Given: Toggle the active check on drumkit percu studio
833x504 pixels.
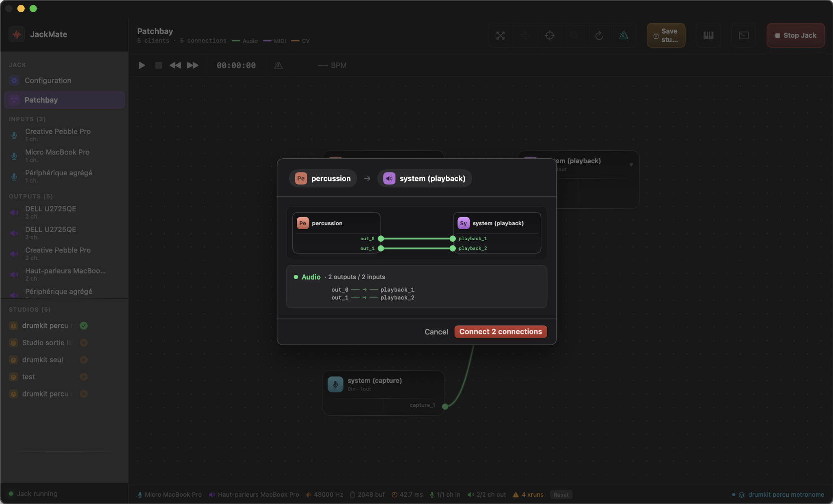Looking at the screenshot, I should [x=84, y=325].
